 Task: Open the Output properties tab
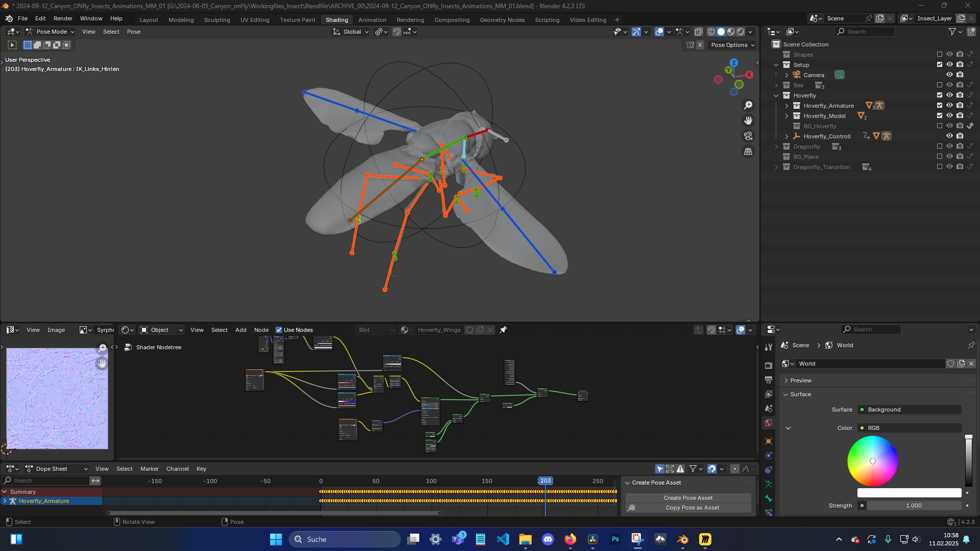pyautogui.click(x=769, y=379)
